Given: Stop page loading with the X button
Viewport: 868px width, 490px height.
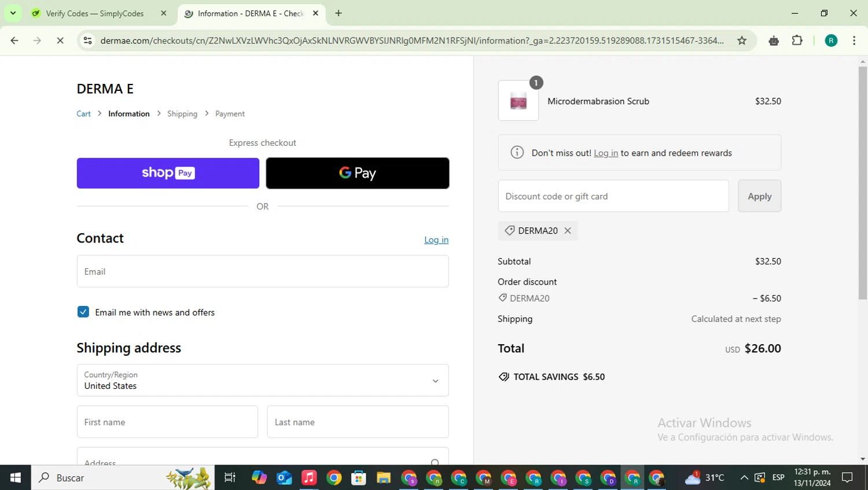Looking at the screenshot, I should click(x=60, y=40).
